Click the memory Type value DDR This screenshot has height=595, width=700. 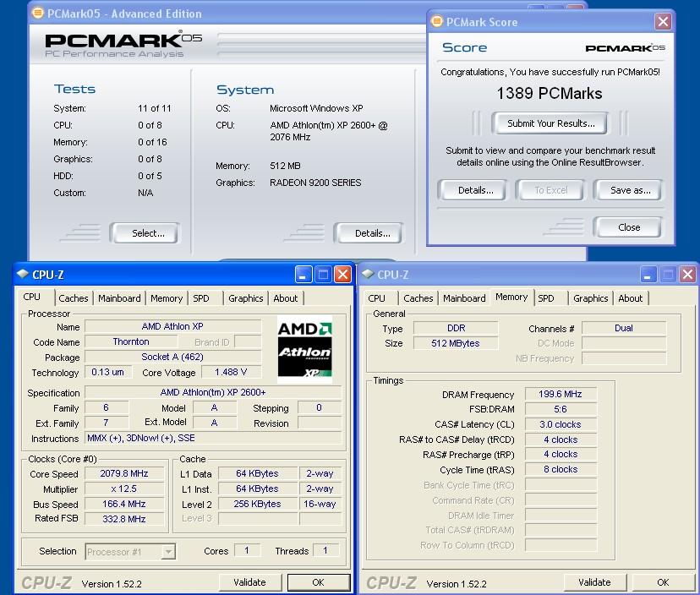point(456,328)
